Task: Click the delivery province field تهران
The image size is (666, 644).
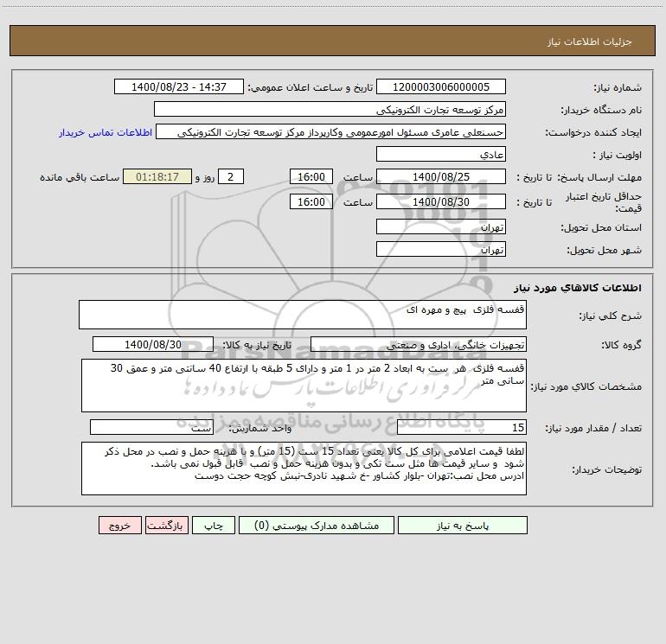Action: 441,226
